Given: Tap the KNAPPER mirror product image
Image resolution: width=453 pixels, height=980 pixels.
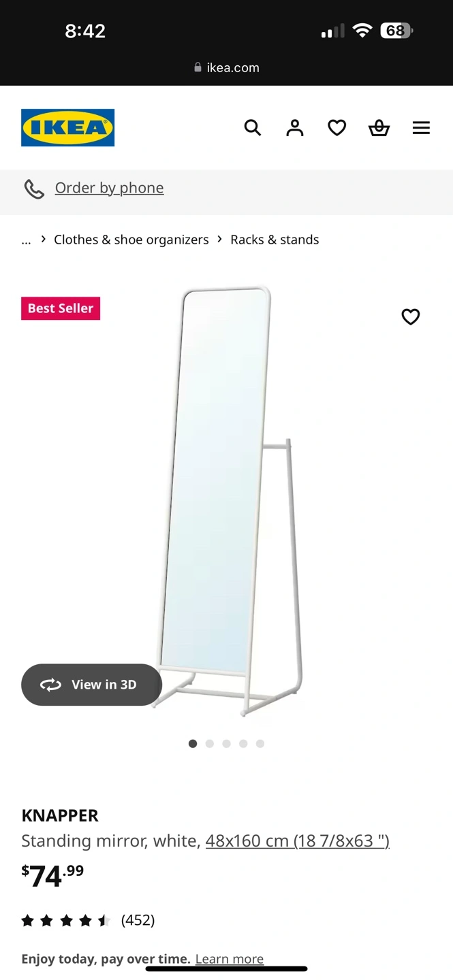Looking at the screenshot, I should click(228, 502).
